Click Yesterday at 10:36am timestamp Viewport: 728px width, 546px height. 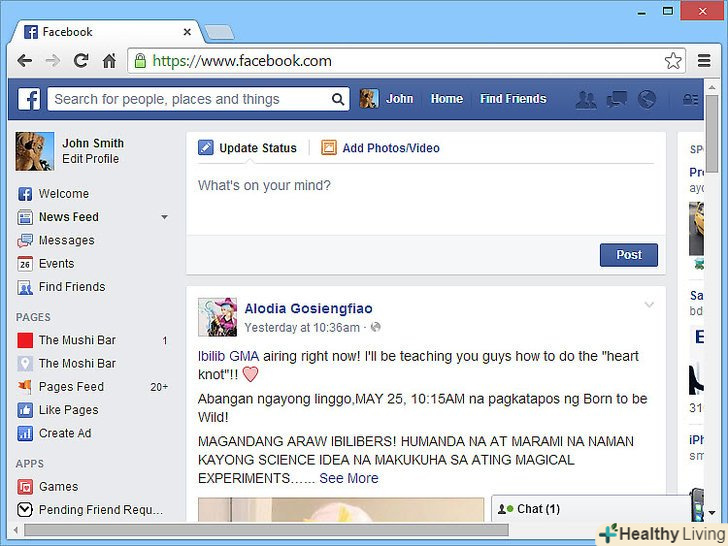click(302, 328)
